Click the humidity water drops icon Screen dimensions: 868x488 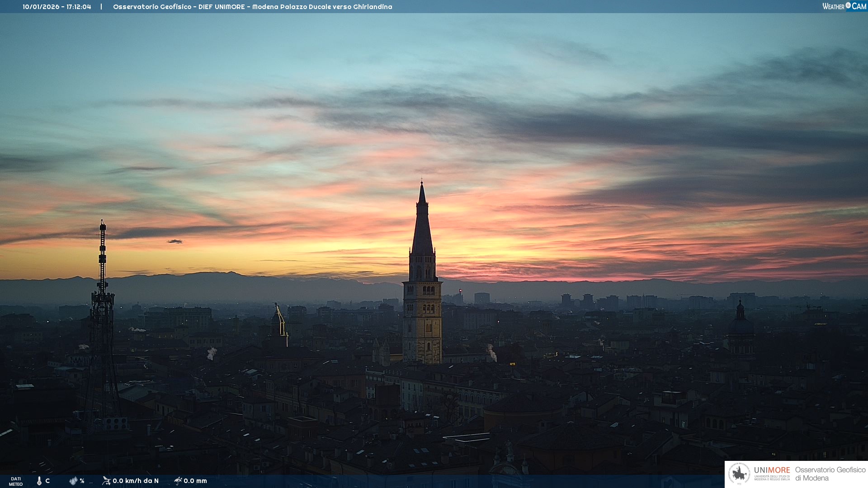click(x=73, y=481)
